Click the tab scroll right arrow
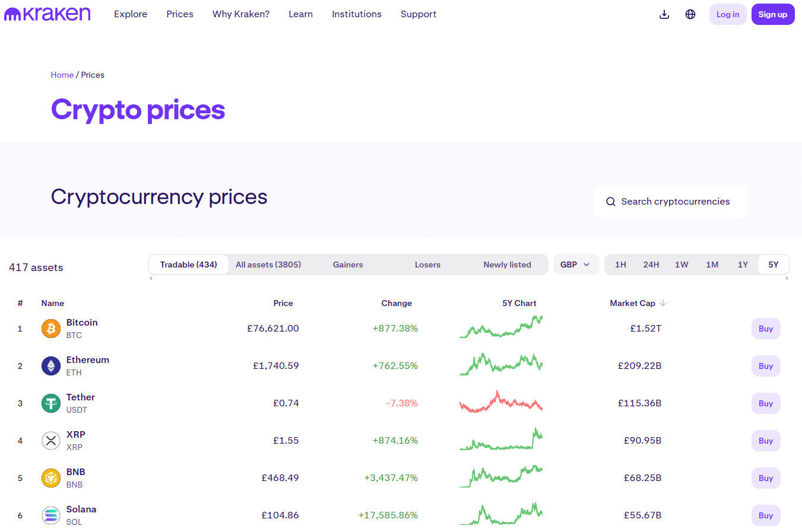The width and height of the screenshot is (802, 532). pyautogui.click(x=787, y=278)
